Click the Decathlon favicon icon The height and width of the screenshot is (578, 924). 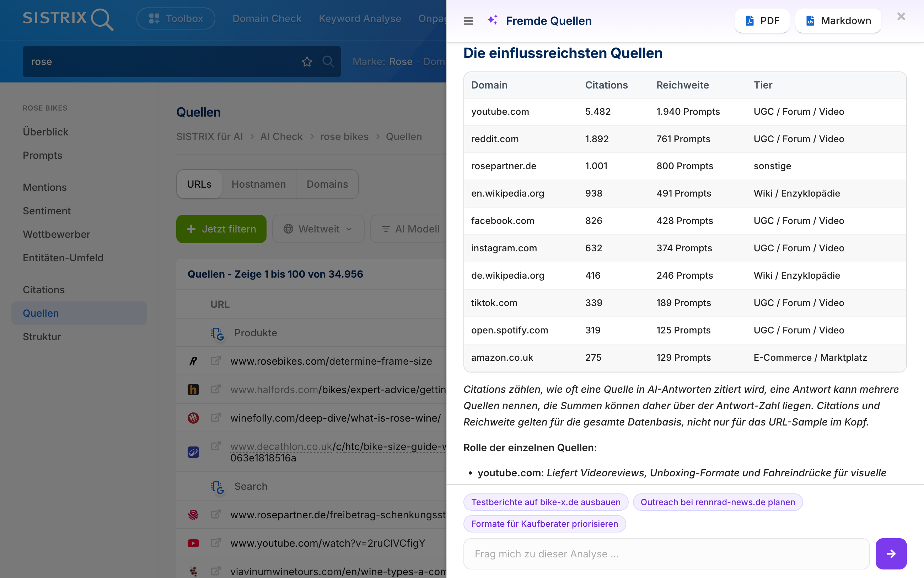(193, 452)
